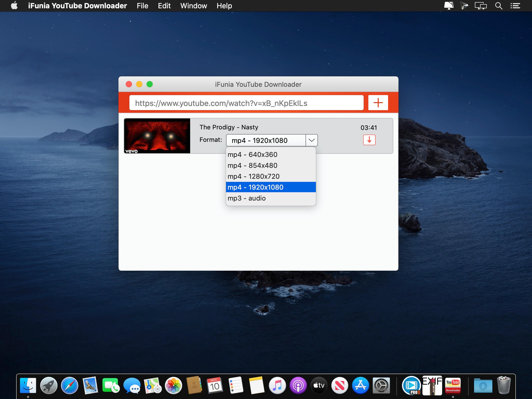Open Reminders from the Dock
Screen dimensions: 532x399
click(236, 385)
